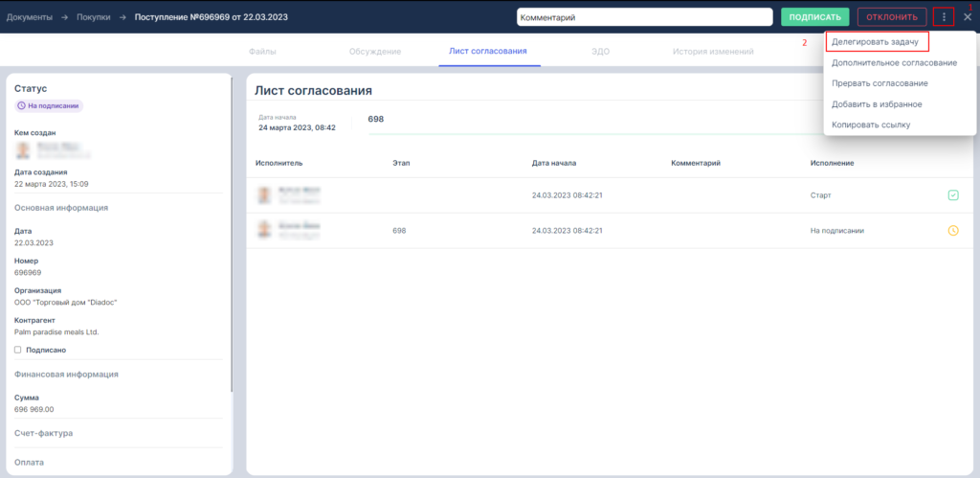Viewport: 980px width, 478px height.
Task: Click organization ООО "Торговый дом "Diadoc"
Action: 66,302
